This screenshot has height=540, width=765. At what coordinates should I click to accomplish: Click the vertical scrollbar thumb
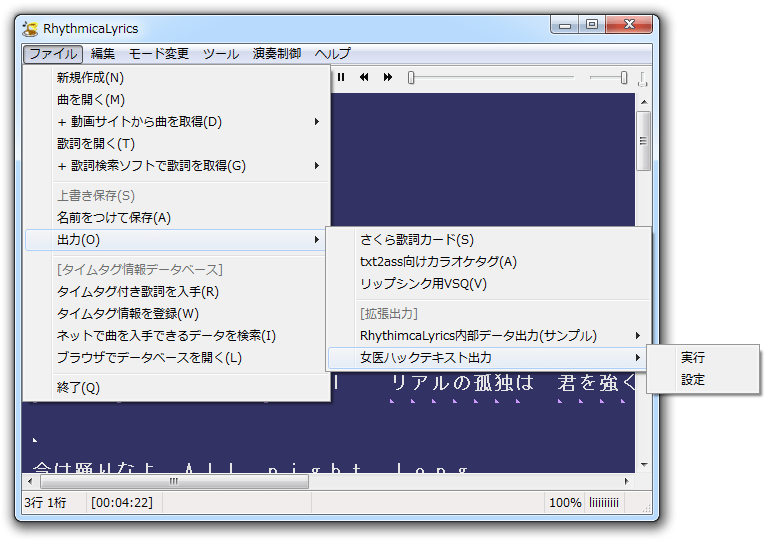[644, 141]
